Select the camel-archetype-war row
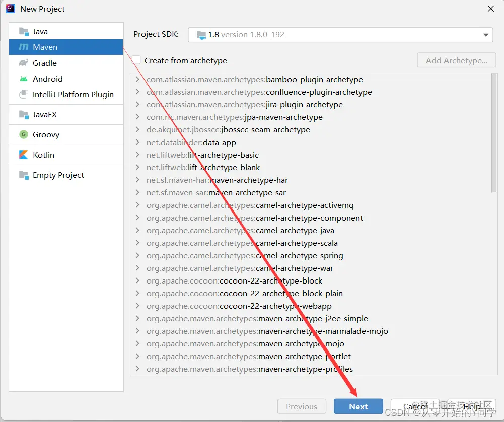 point(311,268)
